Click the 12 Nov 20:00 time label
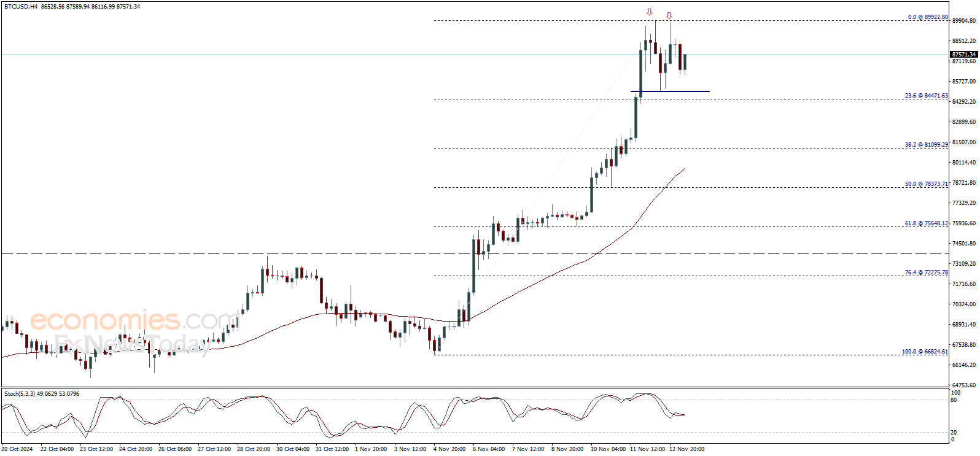Image resolution: width=980 pixels, height=456 pixels. [686, 449]
